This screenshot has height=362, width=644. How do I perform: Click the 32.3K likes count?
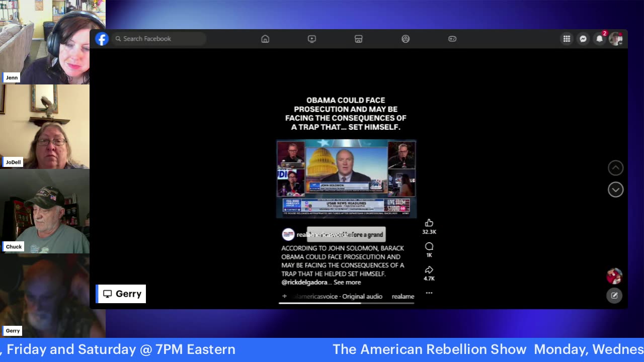[x=429, y=232]
